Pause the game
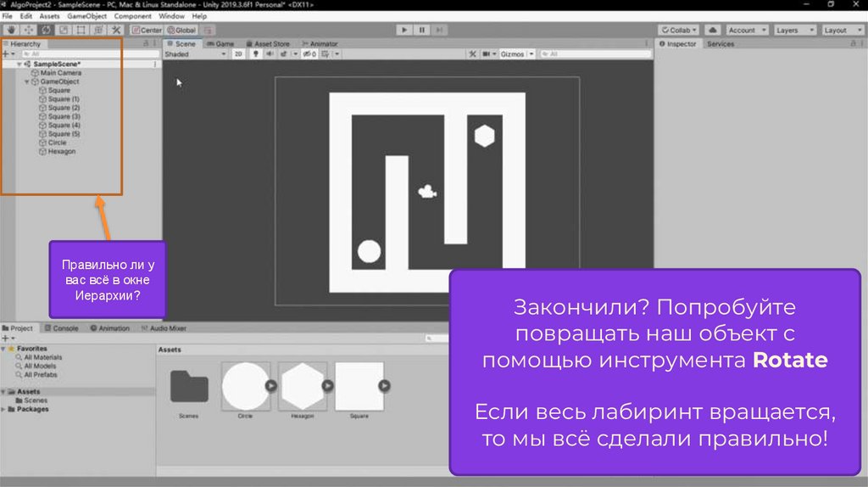This screenshot has height=487, width=868. click(x=422, y=30)
